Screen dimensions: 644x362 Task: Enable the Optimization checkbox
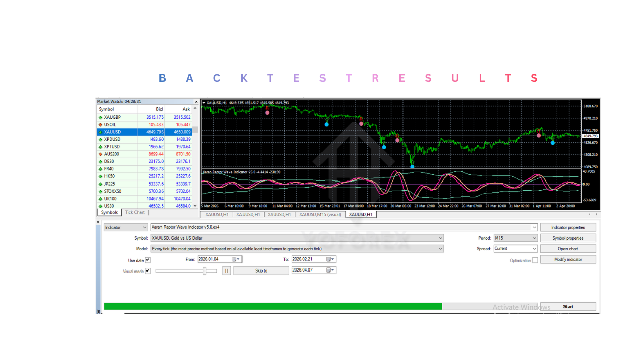tap(535, 260)
